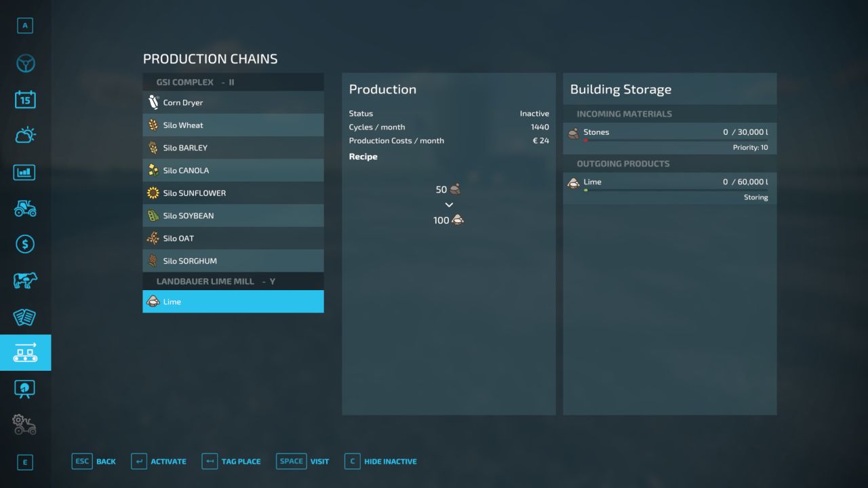Click the BACK button

click(x=94, y=462)
